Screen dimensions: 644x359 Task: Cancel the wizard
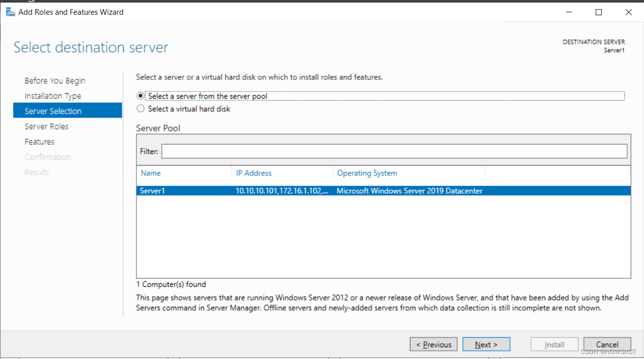click(607, 344)
